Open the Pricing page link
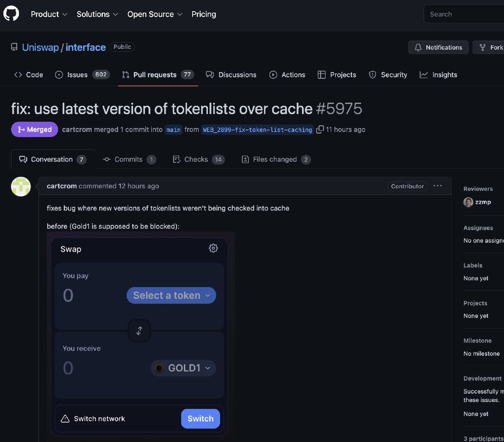Screen dimensions: 504x442 [204, 14]
